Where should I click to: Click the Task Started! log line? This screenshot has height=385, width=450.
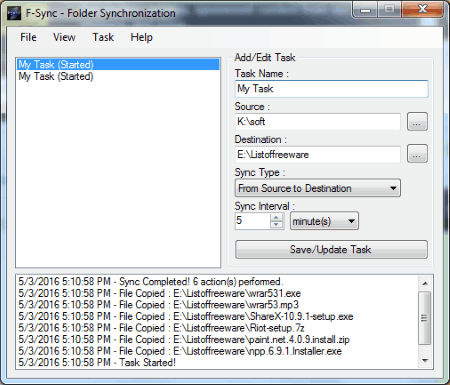tap(97, 362)
